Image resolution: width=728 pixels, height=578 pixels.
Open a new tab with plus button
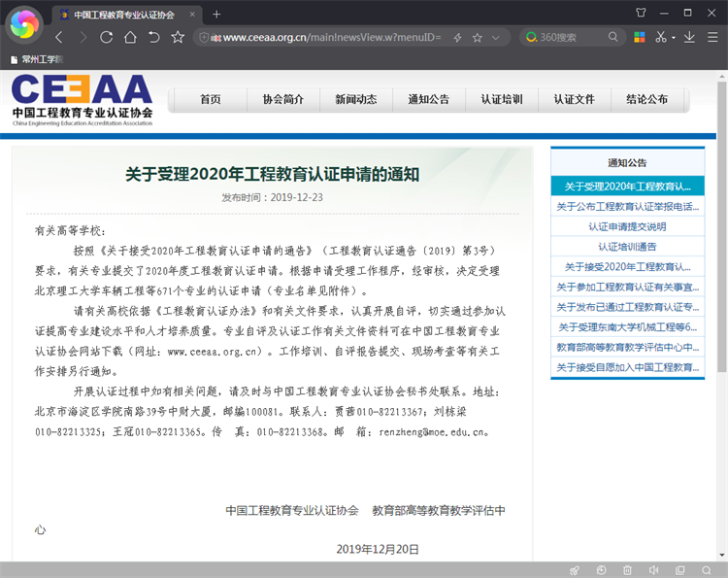216,14
